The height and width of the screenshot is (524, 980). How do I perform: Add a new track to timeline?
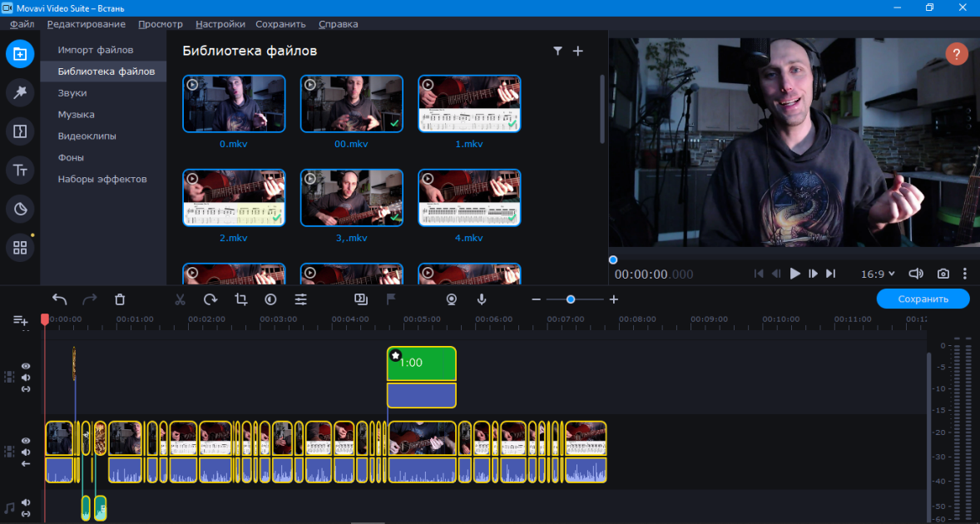(x=21, y=320)
